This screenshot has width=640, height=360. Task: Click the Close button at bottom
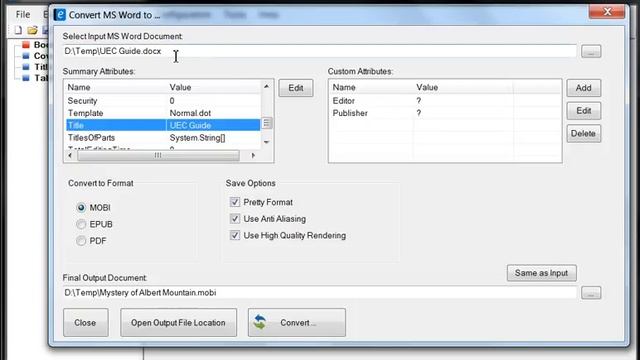pos(86,322)
